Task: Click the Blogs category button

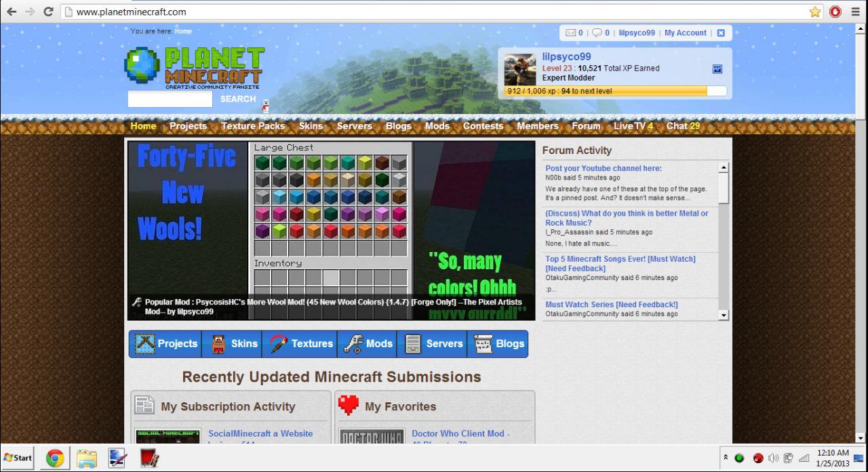Action: point(498,344)
